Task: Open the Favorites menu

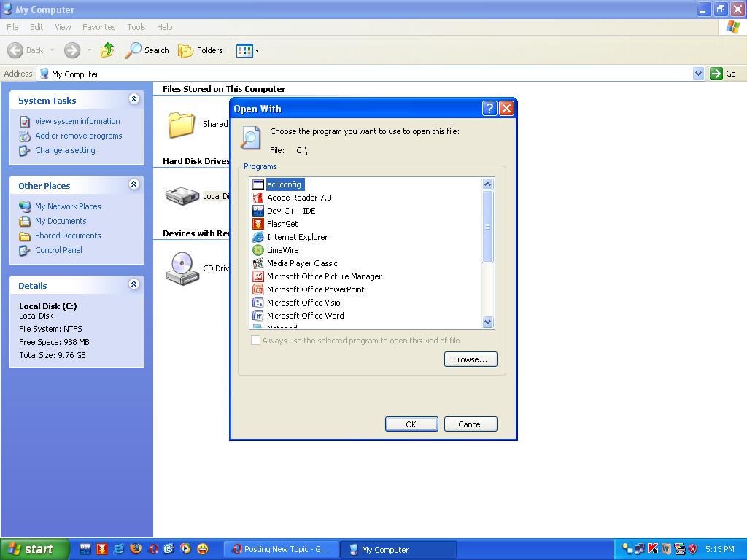Action: click(98, 27)
